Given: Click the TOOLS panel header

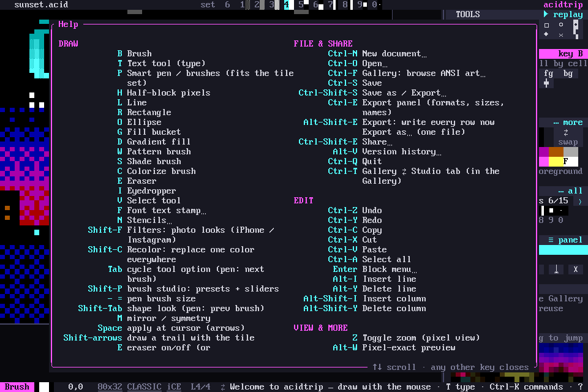Looking at the screenshot, I should [x=467, y=14].
